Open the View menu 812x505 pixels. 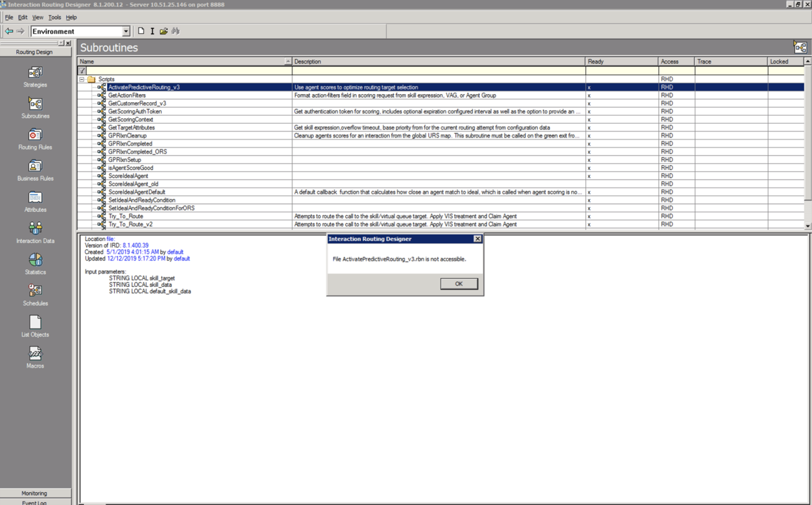point(38,17)
